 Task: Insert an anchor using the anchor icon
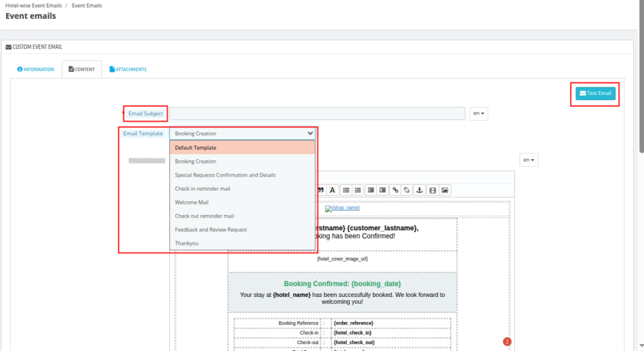pyautogui.click(x=420, y=190)
